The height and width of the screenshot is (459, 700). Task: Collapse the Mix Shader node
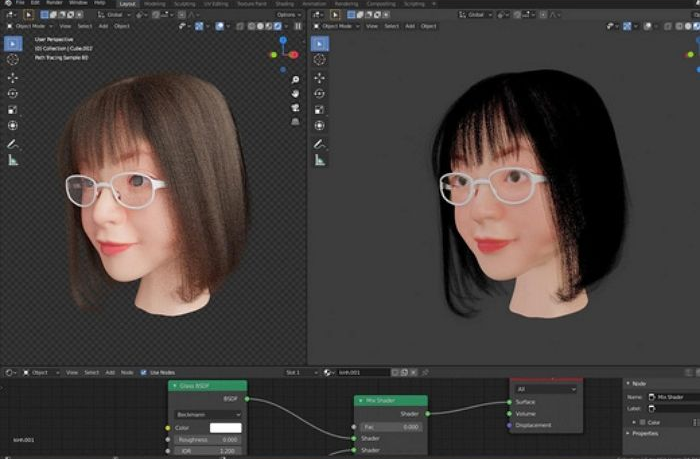[x=361, y=401]
